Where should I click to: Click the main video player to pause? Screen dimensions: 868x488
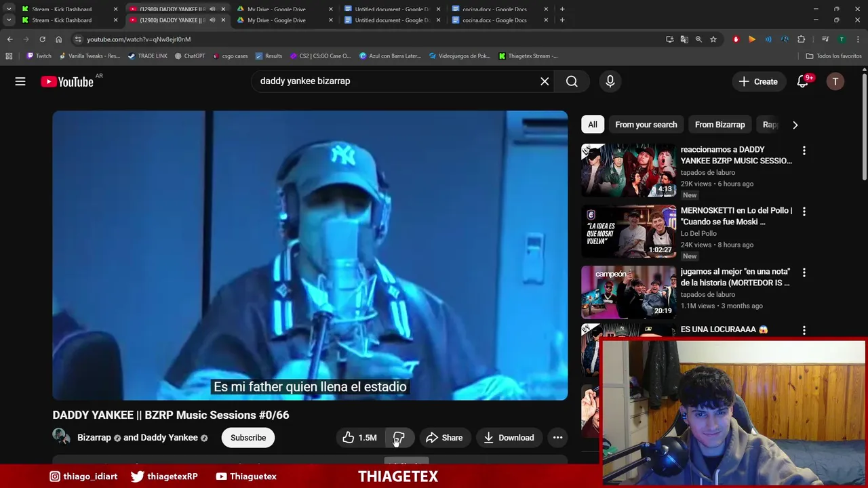310,256
